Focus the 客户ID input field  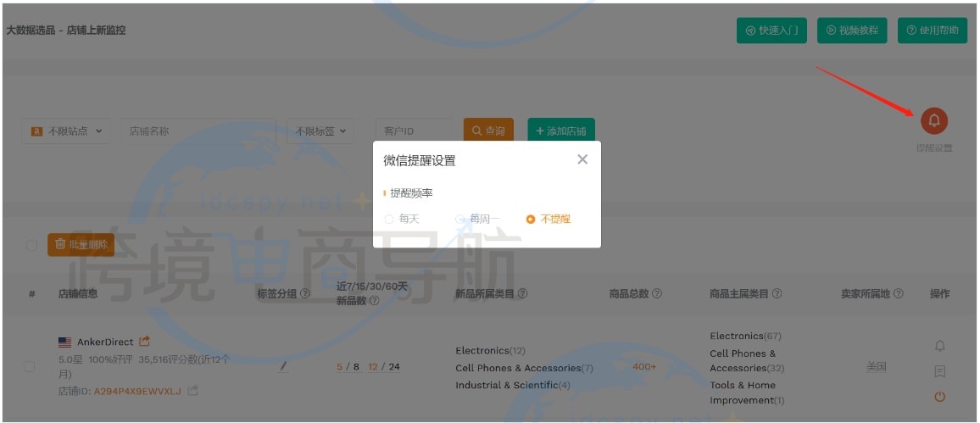coord(414,131)
